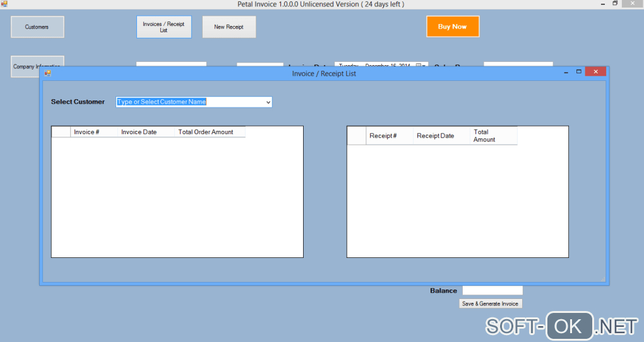Click into the Balance field
Viewport: 644px width, 342px height.
(492, 291)
